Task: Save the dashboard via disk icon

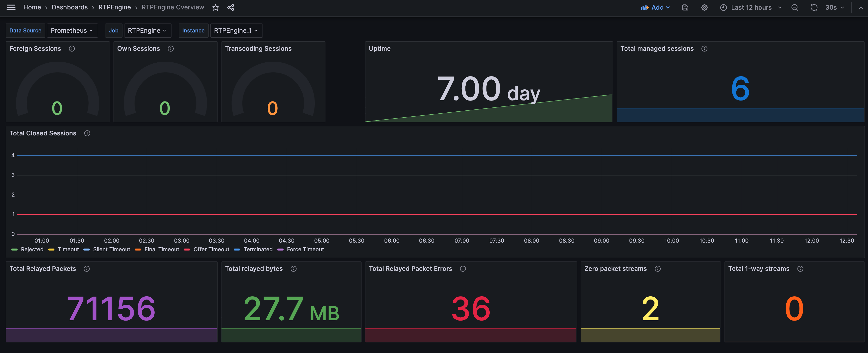Action: (x=685, y=7)
